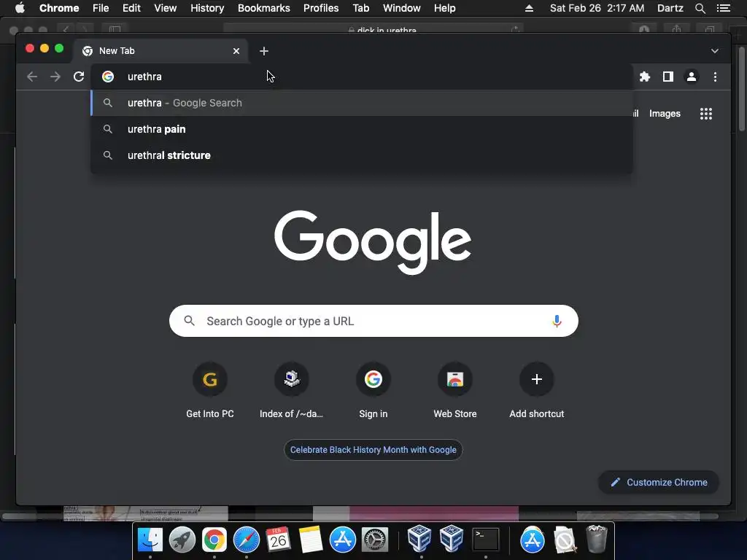The image size is (747, 560).
Task: Open the Chrome application menu
Action: coord(59,8)
